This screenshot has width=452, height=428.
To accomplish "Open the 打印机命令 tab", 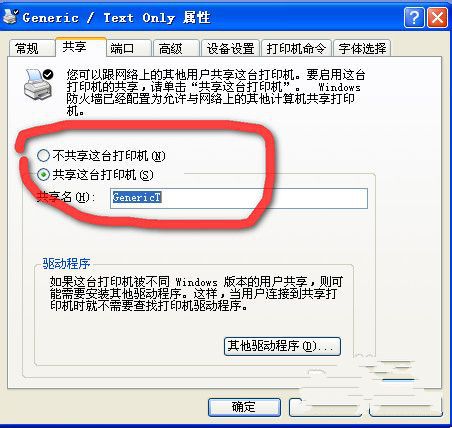I will pyautogui.click(x=296, y=49).
